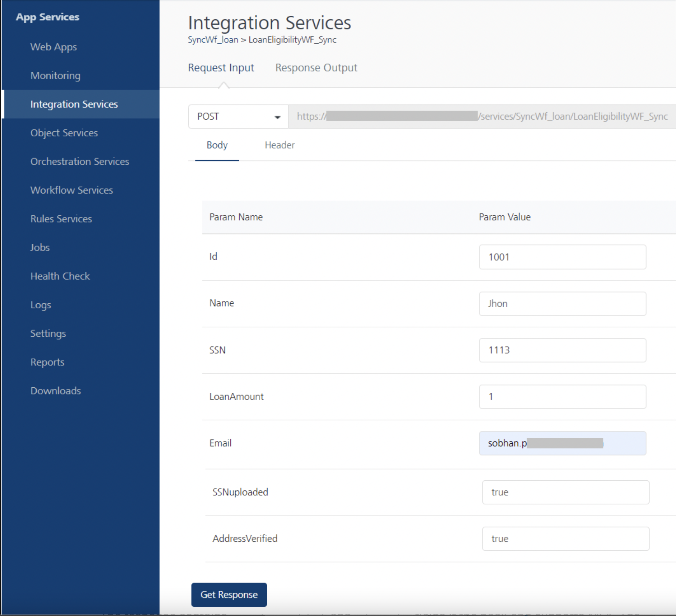The image size is (676, 616).
Task: Select the Request Input tab
Action: click(x=221, y=68)
